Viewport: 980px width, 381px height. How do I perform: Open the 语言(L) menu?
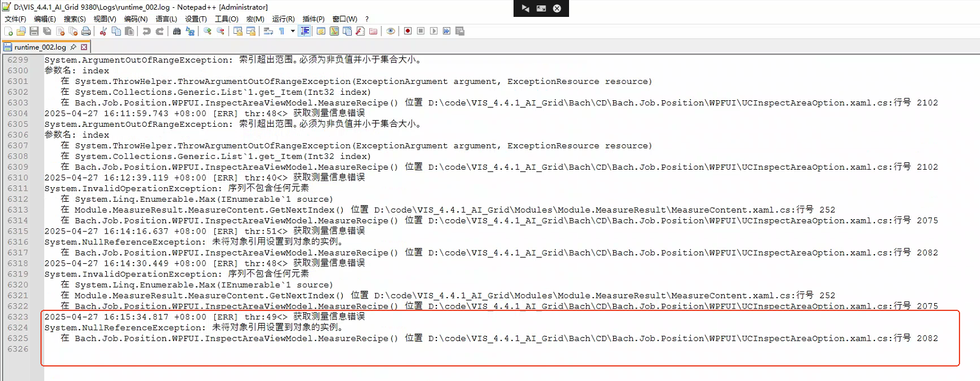167,19
